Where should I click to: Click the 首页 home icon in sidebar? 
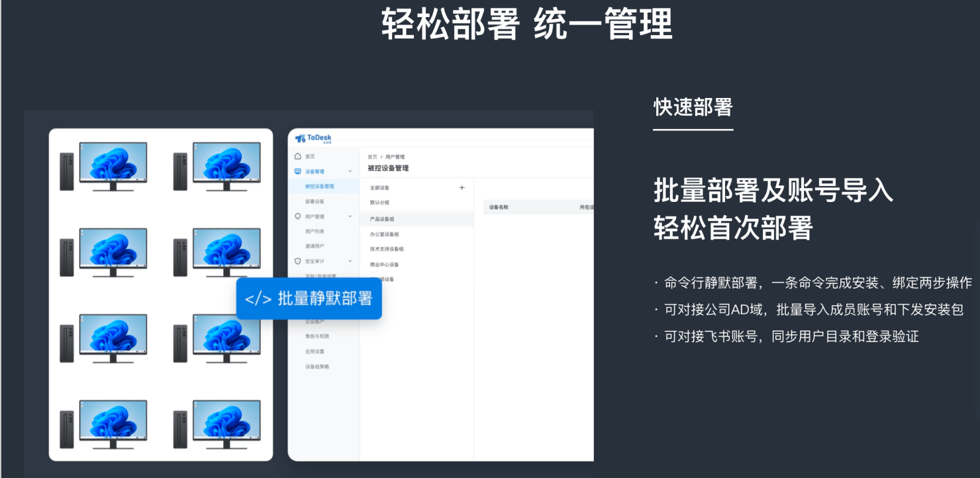pos(298,156)
